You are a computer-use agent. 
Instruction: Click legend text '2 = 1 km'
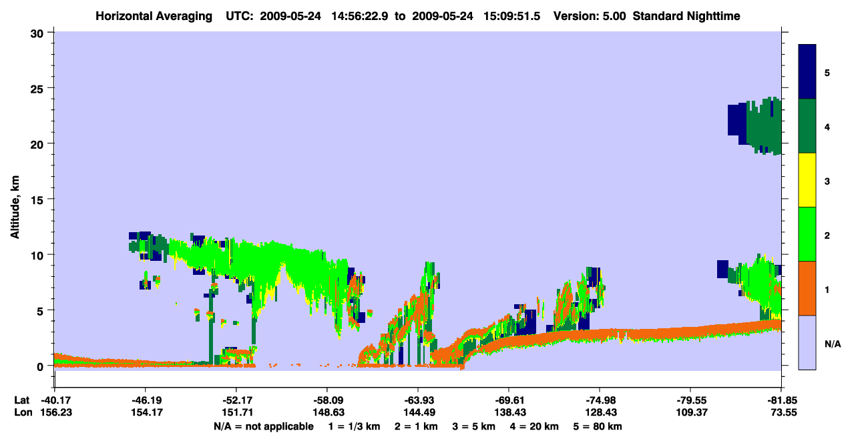click(x=415, y=426)
